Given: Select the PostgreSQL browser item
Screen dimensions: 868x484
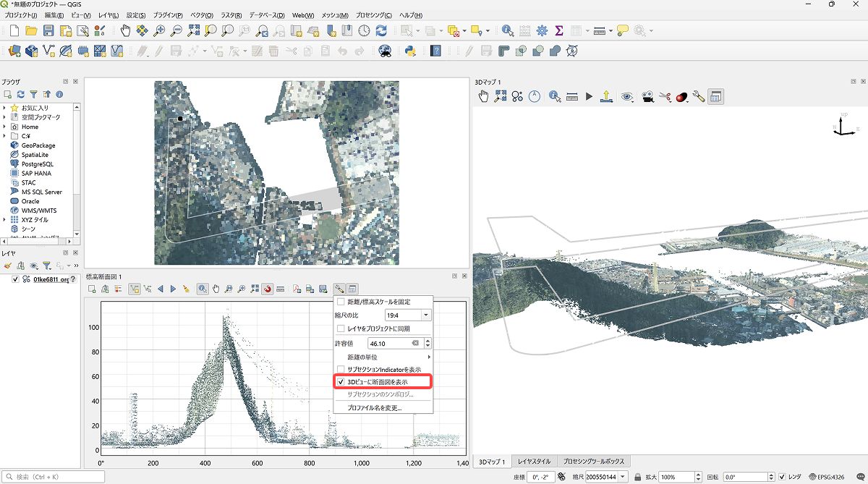Looking at the screenshot, I should 32,164.
